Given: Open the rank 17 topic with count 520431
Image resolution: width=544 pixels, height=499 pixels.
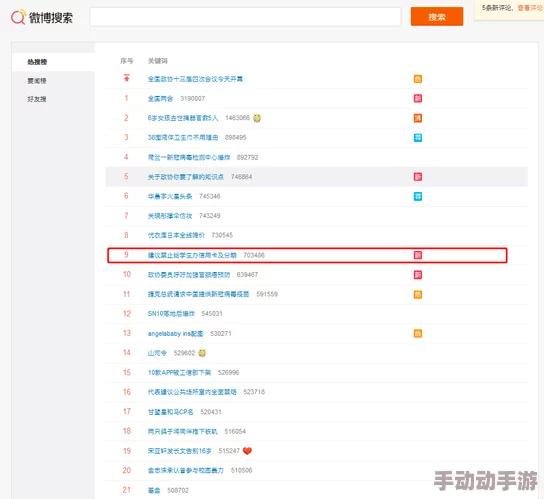Looking at the screenshot, I should coord(170,412).
